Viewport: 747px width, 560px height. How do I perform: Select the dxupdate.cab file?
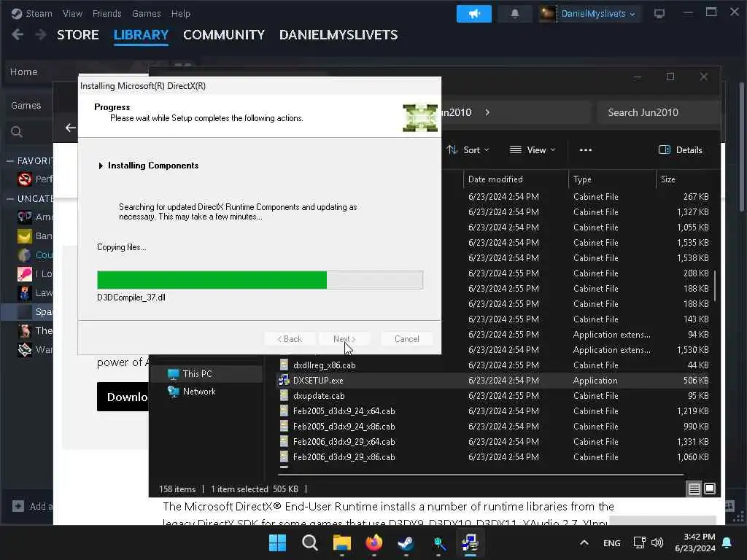(x=319, y=396)
